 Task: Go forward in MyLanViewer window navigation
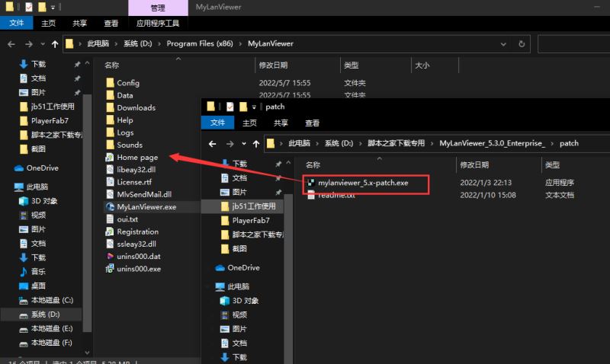click(x=28, y=44)
